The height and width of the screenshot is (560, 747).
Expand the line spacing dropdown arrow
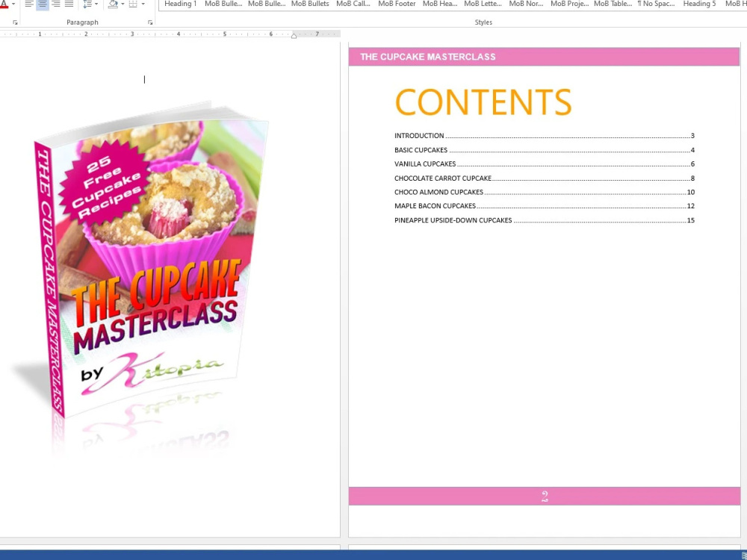click(96, 4)
